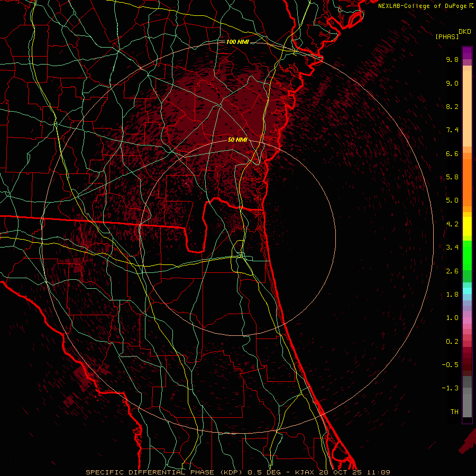The image size is (476, 476).
Task: Click the 9.8 value on the legend
Action: (x=452, y=59)
